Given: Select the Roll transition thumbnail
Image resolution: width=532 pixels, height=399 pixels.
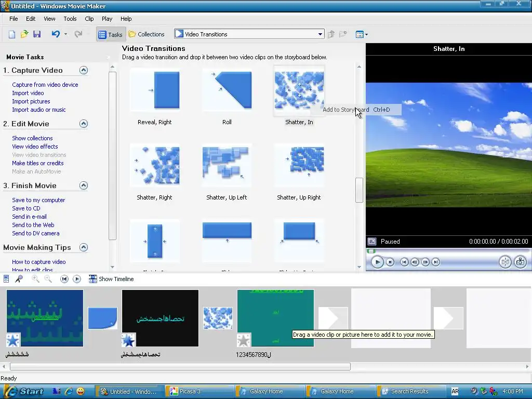Looking at the screenshot, I should click(227, 90).
